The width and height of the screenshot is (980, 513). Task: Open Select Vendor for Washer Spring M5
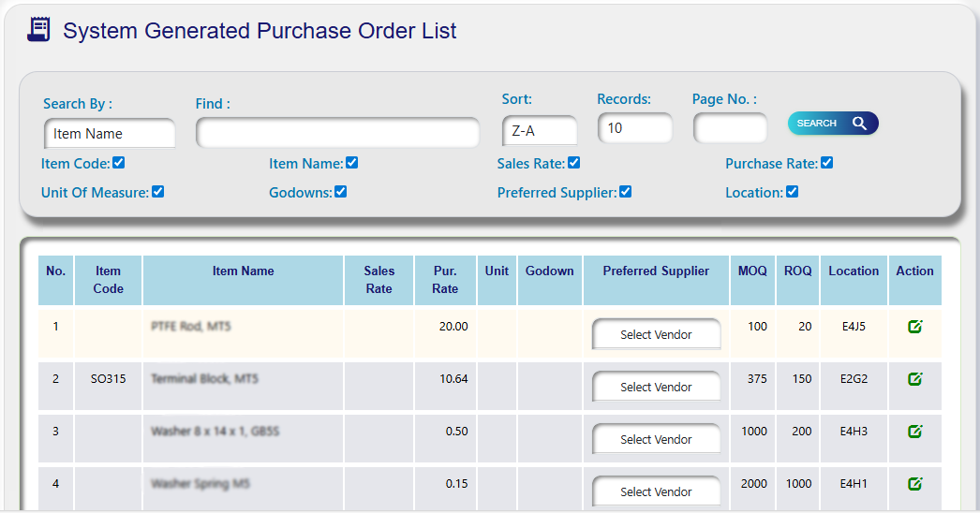pyautogui.click(x=656, y=491)
